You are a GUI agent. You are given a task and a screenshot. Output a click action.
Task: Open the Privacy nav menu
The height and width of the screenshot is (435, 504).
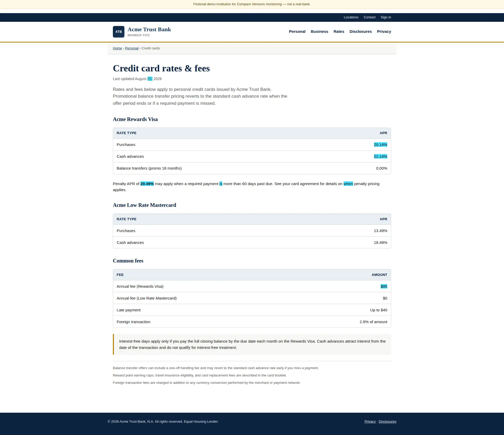coord(384,32)
